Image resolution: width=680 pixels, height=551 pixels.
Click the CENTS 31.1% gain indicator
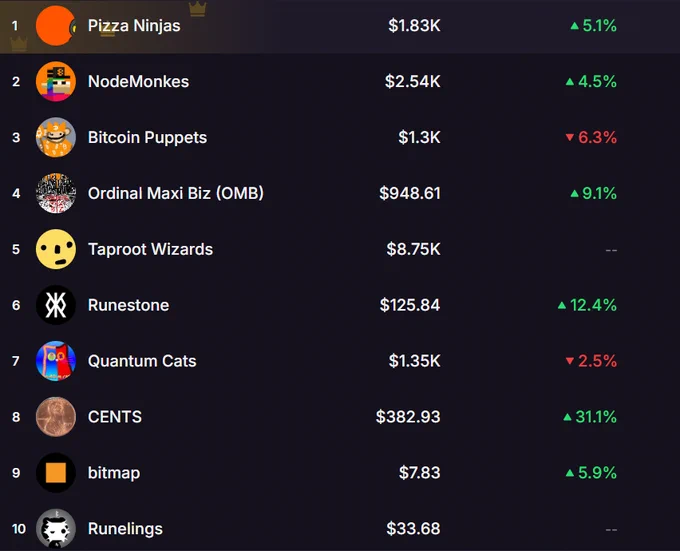click(590, 417)
